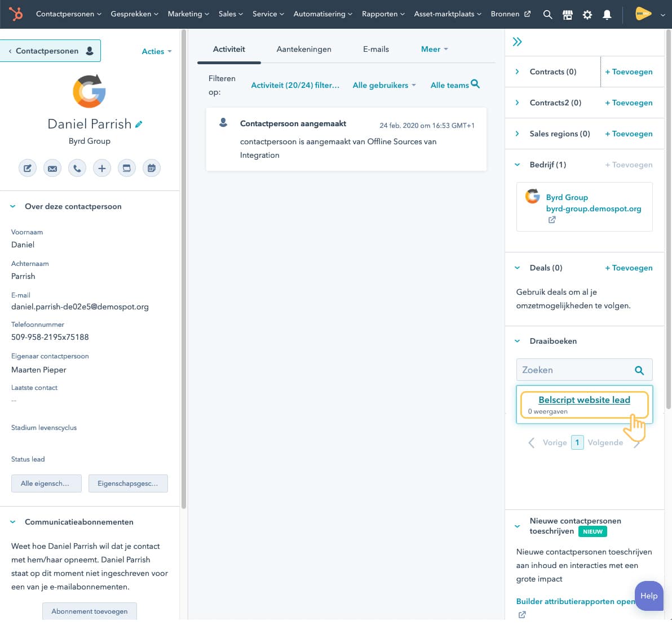Expand Contracts2 (0) section
Viewport: 672px width, 630px height.
[518, 103]
